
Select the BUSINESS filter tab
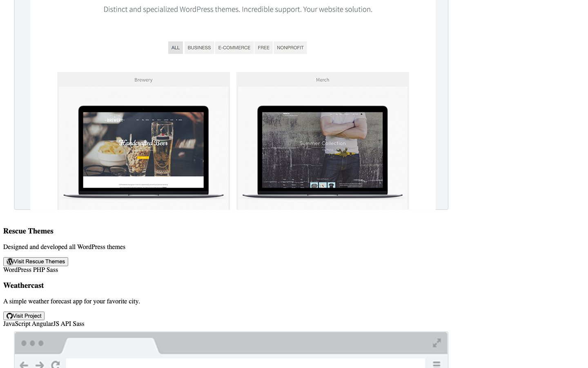[199, 48]
